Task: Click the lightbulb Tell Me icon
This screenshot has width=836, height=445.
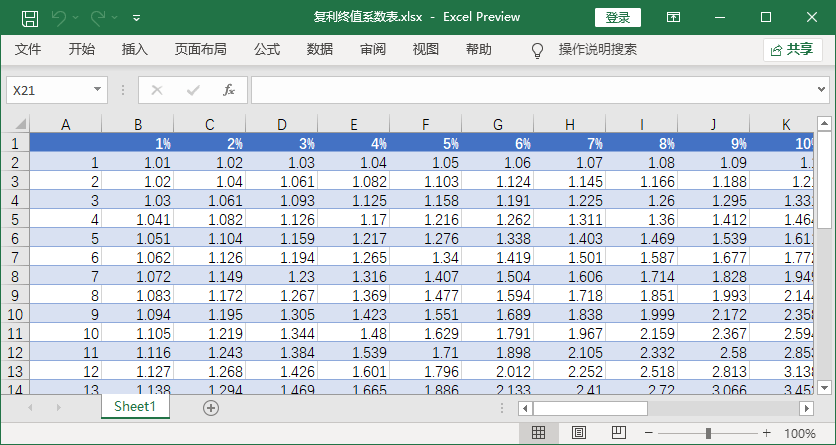Action: pyautogui.click(x=537, y=50)
